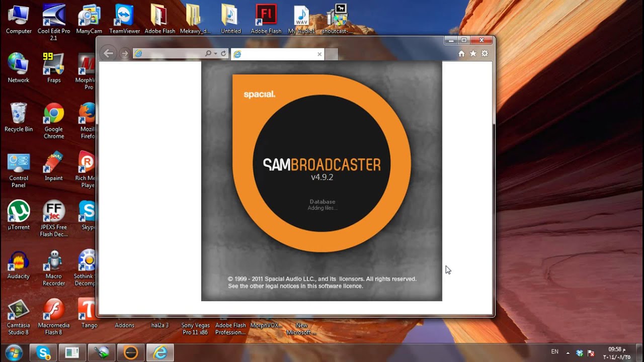644x362 pixels.
Task: Launch Fraps from the desktop
Action: 54,68
